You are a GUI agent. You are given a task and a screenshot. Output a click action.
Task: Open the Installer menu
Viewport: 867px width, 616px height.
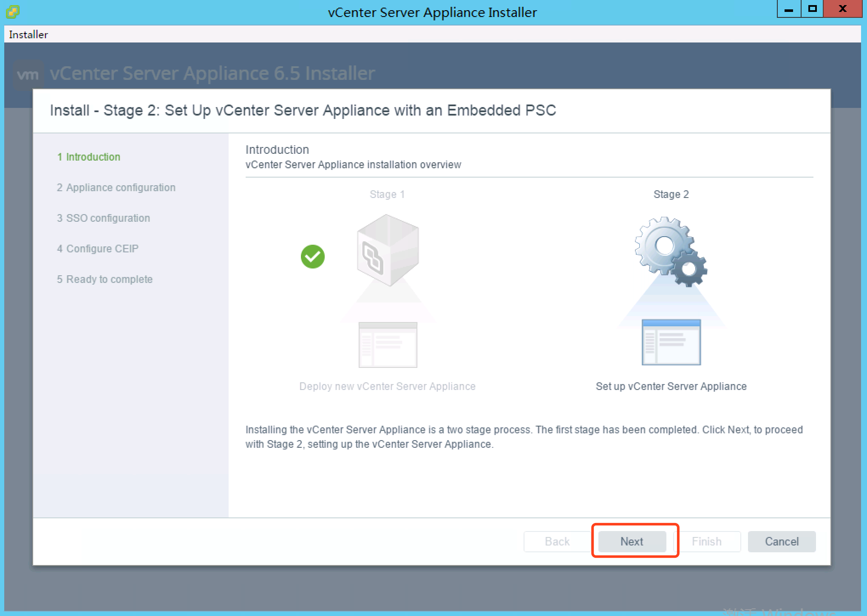(x=28, y=34)
